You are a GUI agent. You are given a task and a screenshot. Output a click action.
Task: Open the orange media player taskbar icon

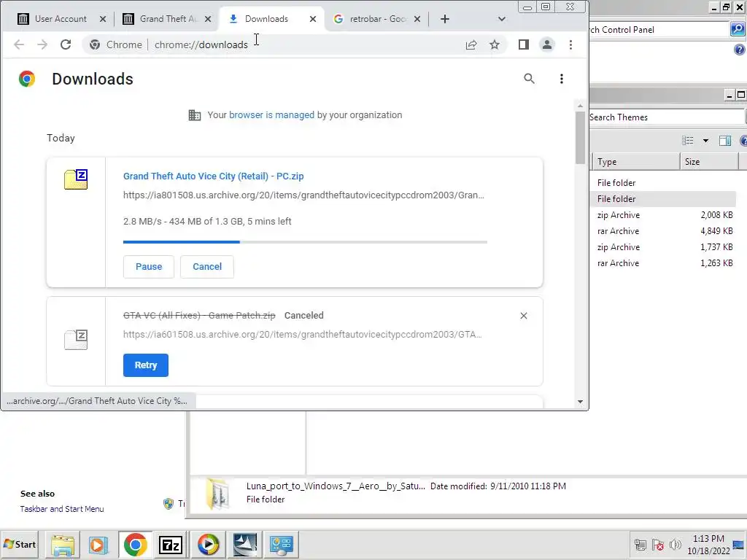pos(98,545)
